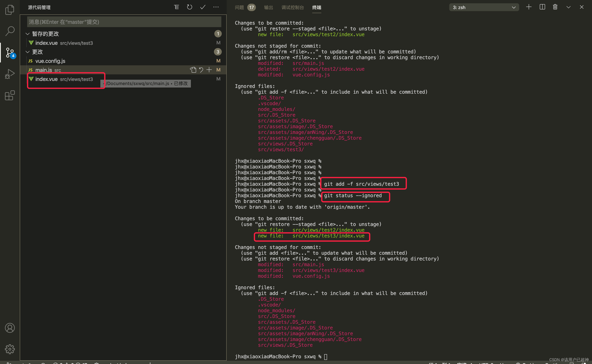Switch to the 终端 tab
Viewport: 592px width, 364px height.
click(x=317, y=7)
